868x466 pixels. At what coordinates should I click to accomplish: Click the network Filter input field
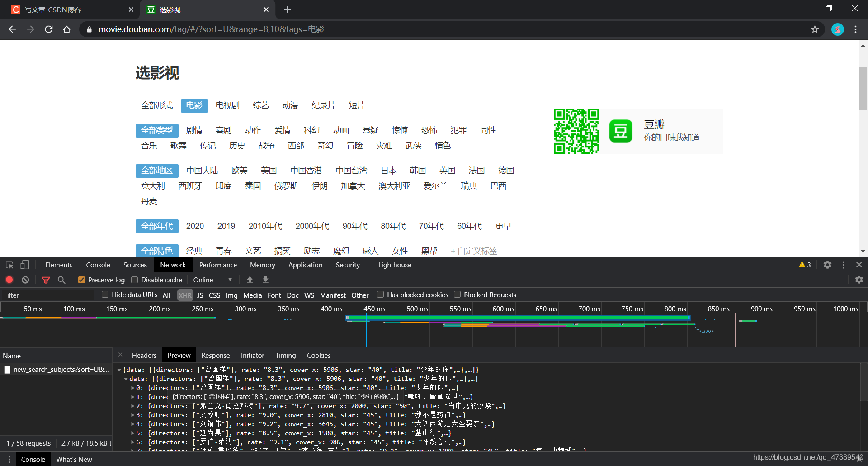pos(49,295)
